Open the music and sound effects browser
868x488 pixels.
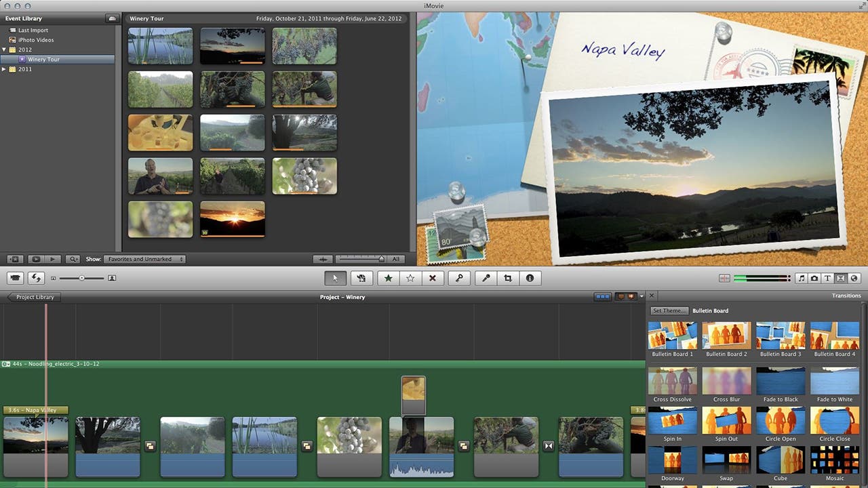(801, 278)
